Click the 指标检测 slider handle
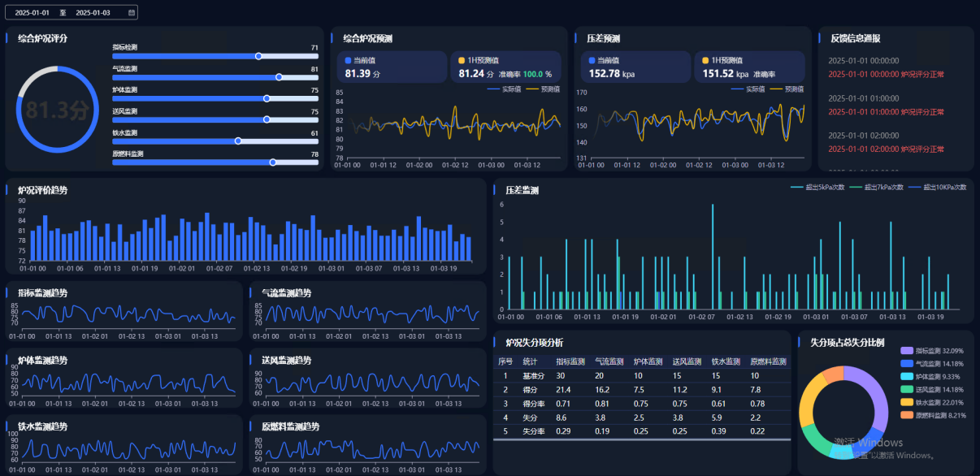 (x=258, y=56)
